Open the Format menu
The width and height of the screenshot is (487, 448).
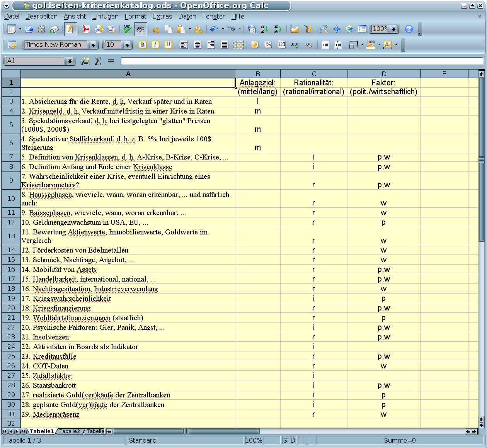tap(135, 16)
